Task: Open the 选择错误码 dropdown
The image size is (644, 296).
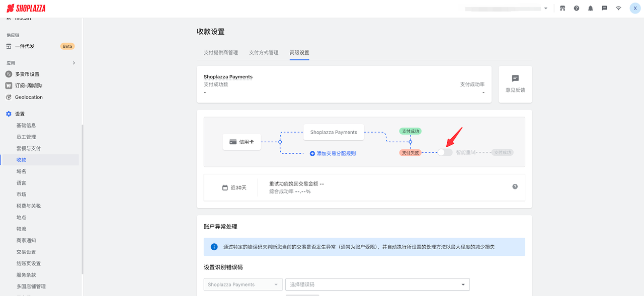Action: pyautogui.click(x=377, y=284)
